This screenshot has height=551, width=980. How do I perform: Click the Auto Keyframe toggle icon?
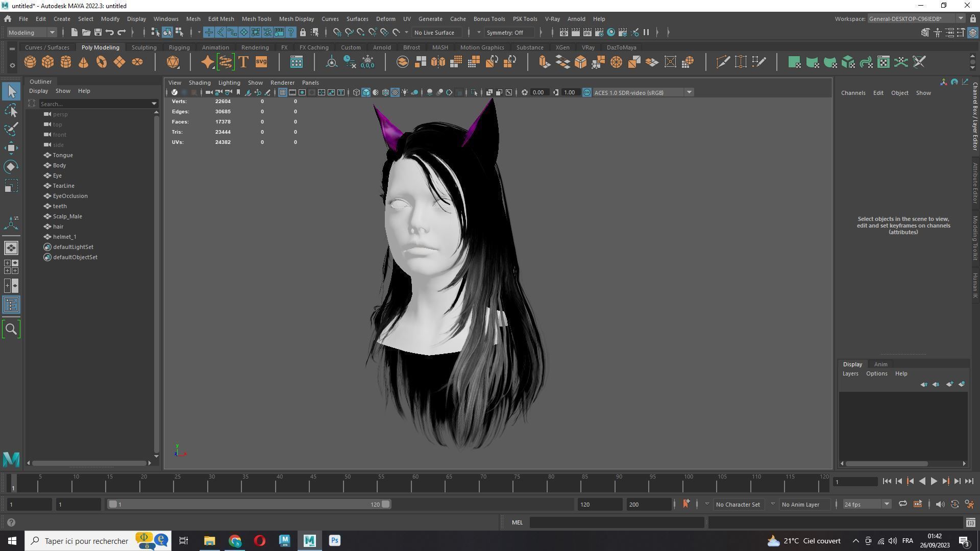pyautogui.click(x=954, y=504)
